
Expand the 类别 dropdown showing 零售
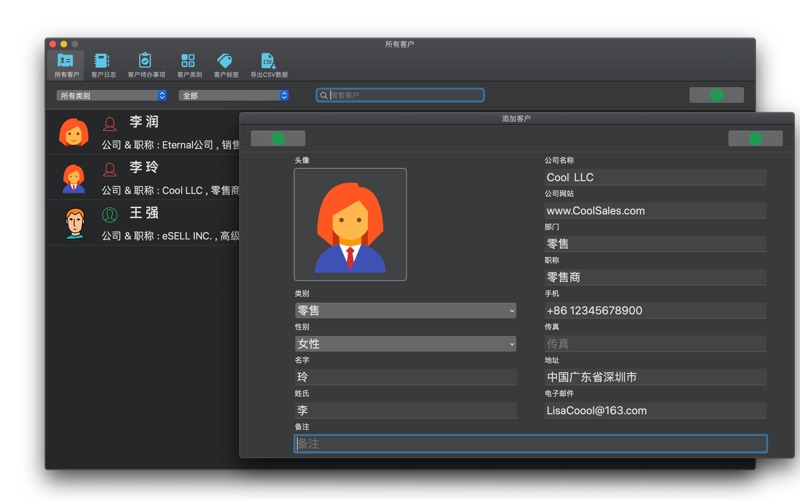[405, 311]
